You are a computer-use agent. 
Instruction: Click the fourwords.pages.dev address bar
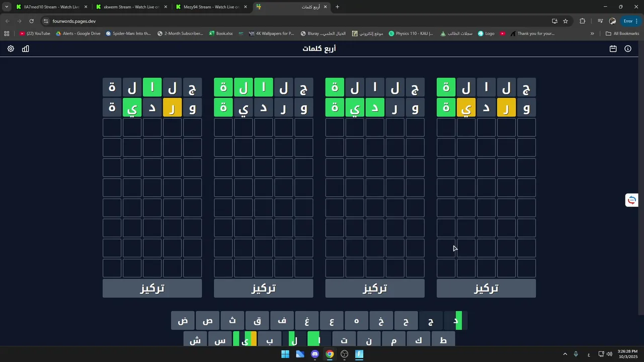(x=297, y=21)
